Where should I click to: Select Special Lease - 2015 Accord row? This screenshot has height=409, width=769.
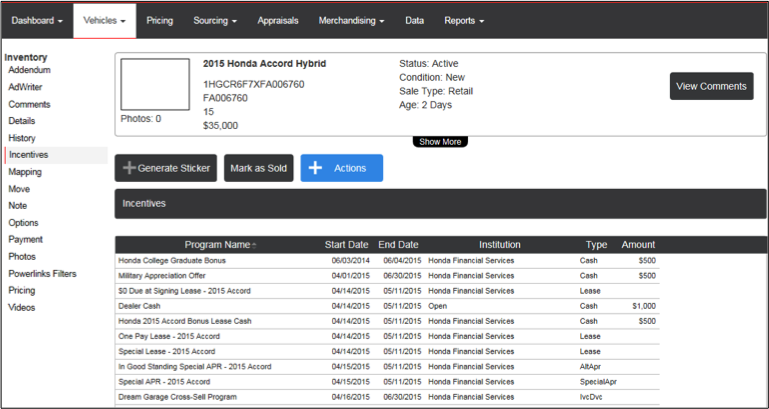(387, 352)
